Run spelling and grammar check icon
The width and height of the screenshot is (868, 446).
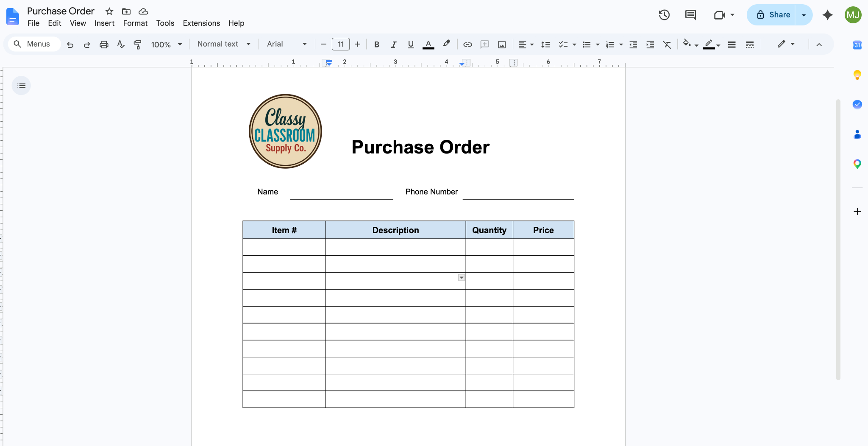pyautogui.click(x=121, y=45)
